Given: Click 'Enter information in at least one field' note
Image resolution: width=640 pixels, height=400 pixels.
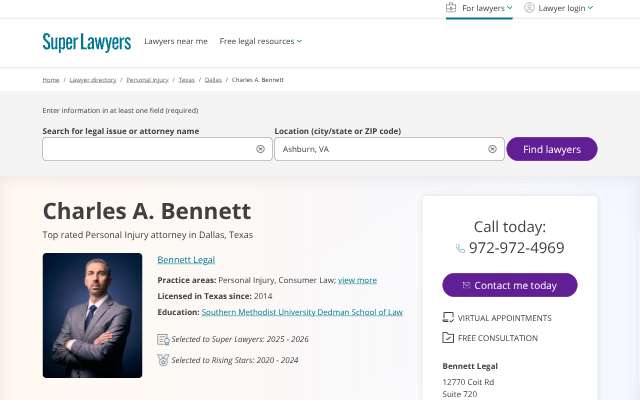Looking at the screenshot, I should point(120,111).
